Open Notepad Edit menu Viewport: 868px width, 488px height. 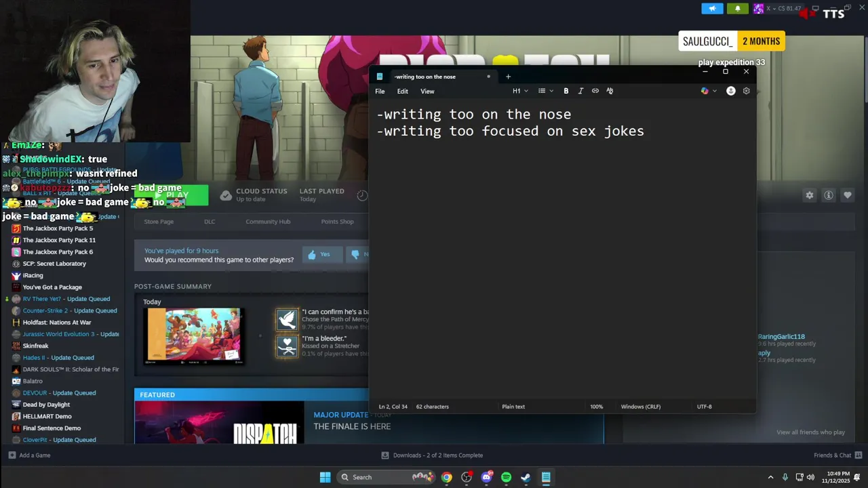(403, 91)
